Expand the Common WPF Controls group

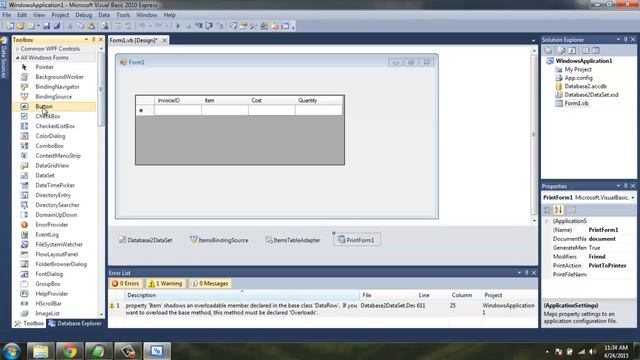[18, 49]
